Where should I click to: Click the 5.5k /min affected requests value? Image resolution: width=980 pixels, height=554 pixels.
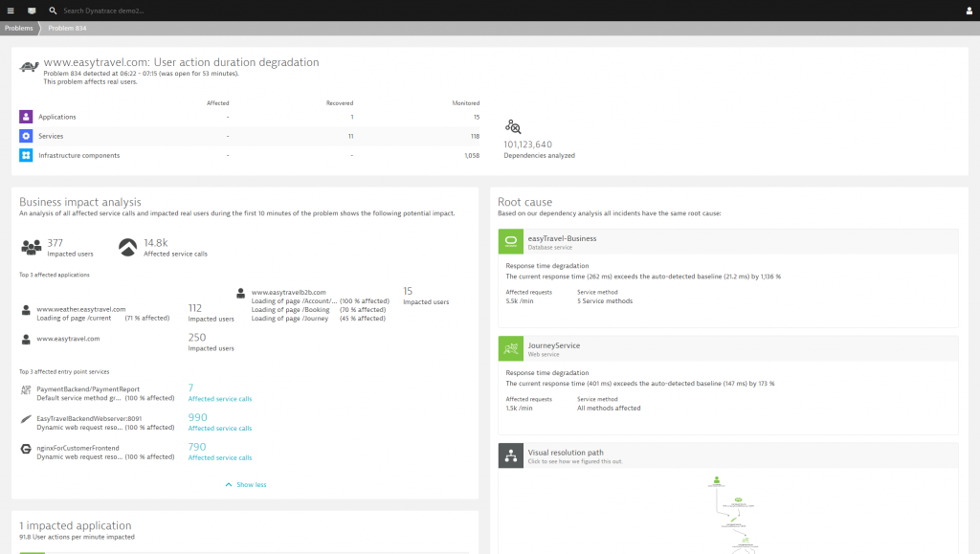(x=520, y=301)
